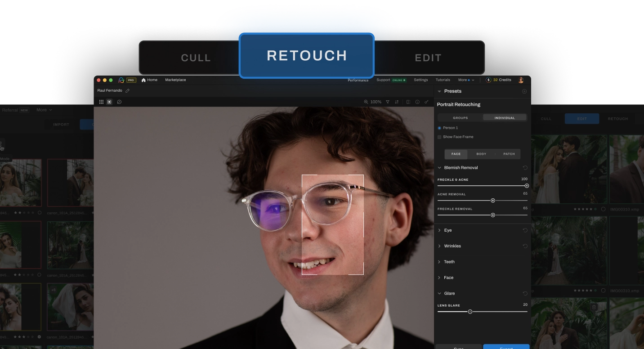Open the Tutorials link in the top bar
The image size is (644, 349).
pos(443,80)
